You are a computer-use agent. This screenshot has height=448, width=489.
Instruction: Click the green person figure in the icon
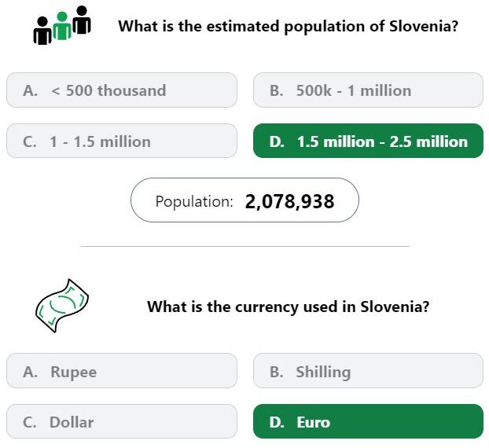click(x=62, y=26)
